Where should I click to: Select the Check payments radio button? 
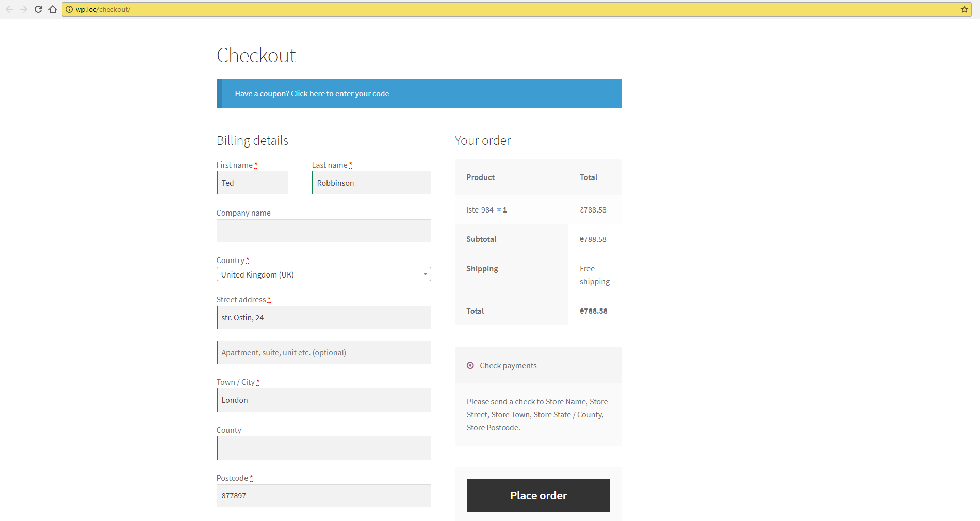[470, 366]
